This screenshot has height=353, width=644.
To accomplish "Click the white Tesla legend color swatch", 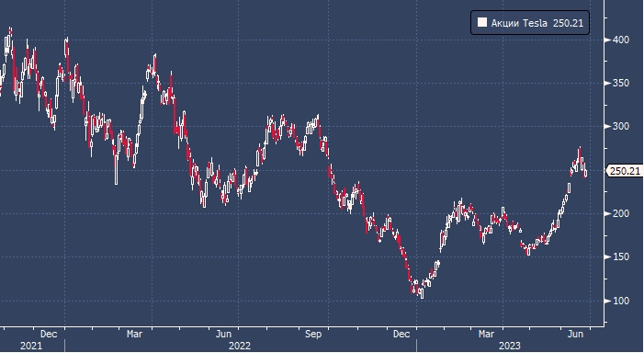I will pyautogui.click(x=481, y=22).
